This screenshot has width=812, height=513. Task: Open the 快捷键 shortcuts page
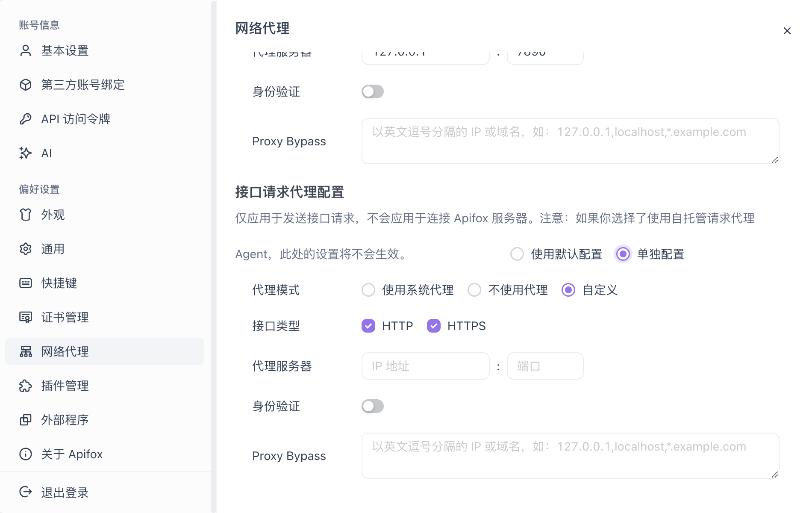59,283
